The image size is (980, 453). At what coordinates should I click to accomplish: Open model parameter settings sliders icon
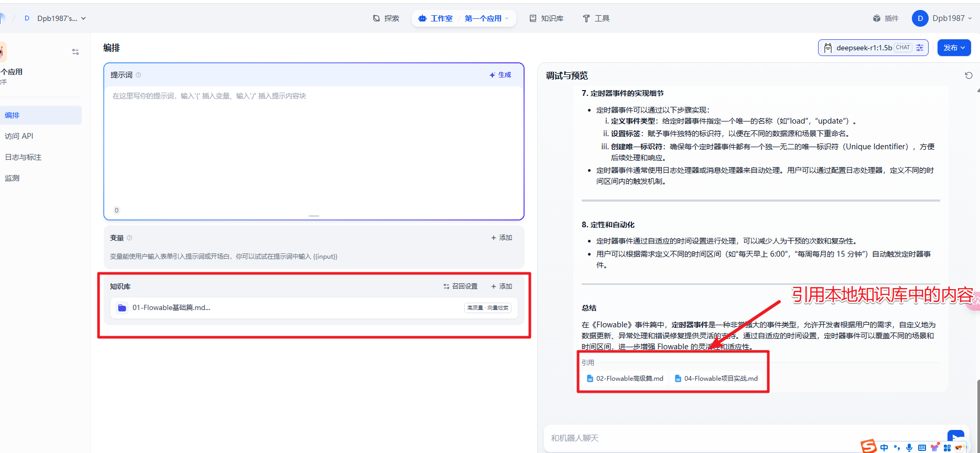(x=920, y=48)
